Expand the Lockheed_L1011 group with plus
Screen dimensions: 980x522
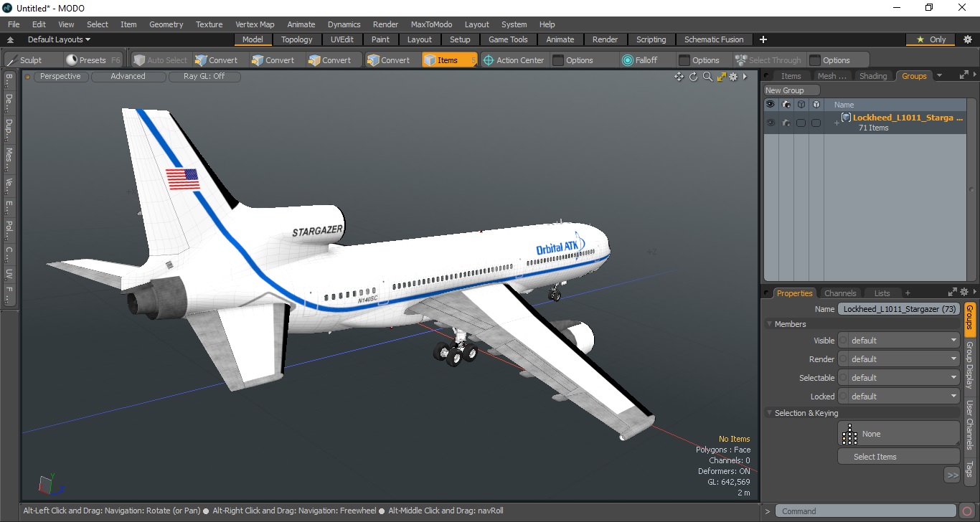point(836,123)
